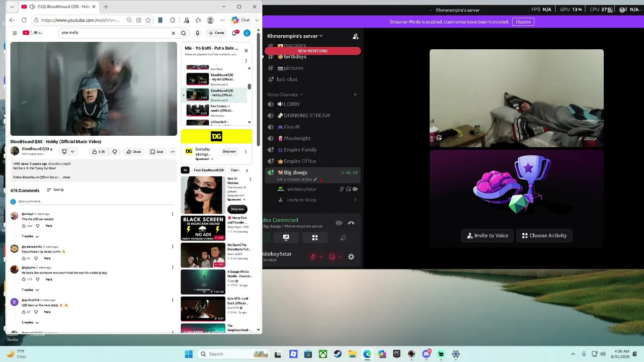This screenshot has width=644, height=362.
Task: Undeafen Discord headphones
Action: pyautogui.click(x=332, y=257)
